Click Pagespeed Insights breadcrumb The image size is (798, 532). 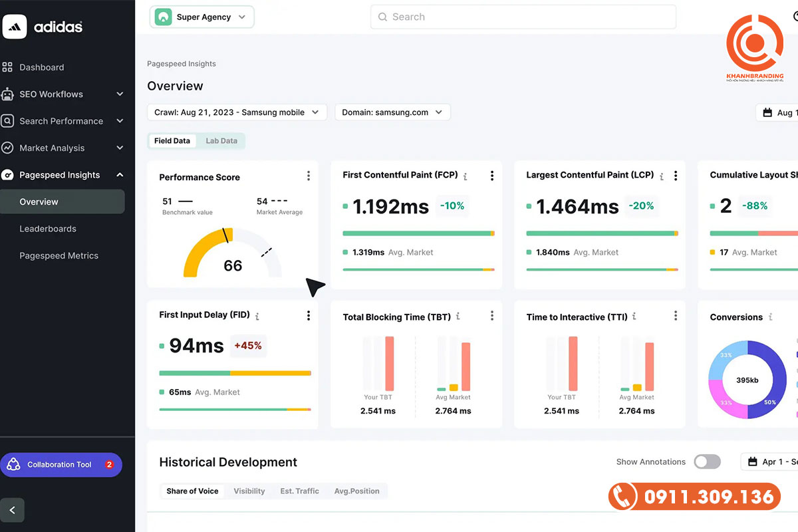pos(182,64)
